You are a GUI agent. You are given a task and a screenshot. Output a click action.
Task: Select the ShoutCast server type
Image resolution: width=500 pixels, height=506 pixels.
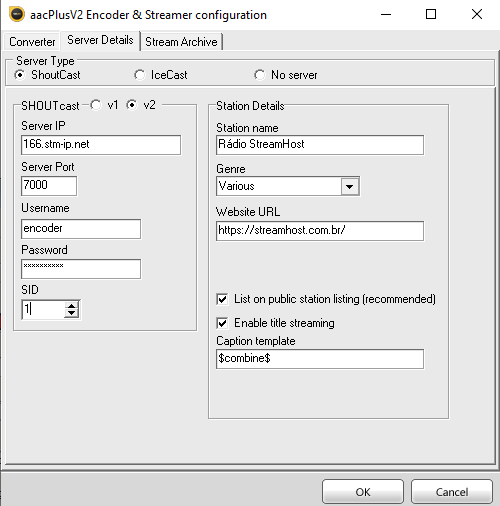coord(20,75)
